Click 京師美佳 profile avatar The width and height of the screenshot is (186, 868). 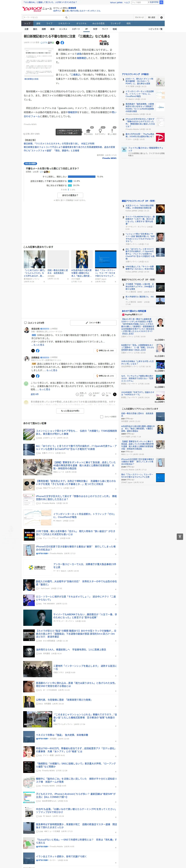[26, 359]
